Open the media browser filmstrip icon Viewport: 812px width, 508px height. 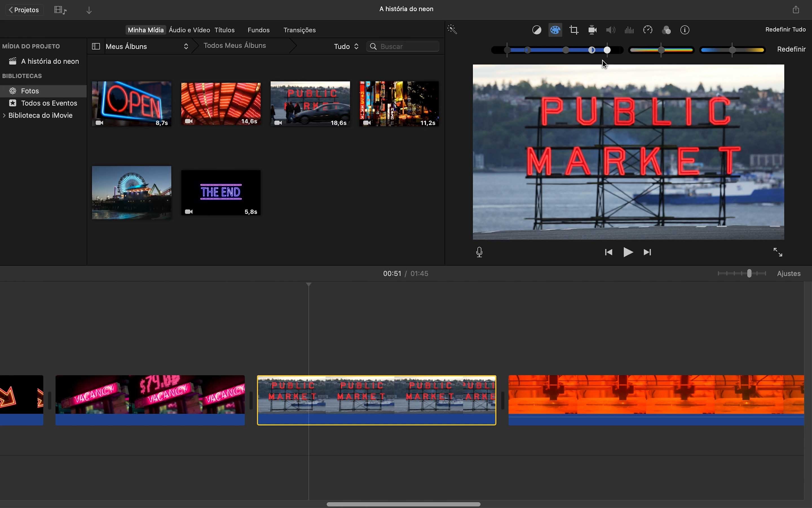click(60, 10)
